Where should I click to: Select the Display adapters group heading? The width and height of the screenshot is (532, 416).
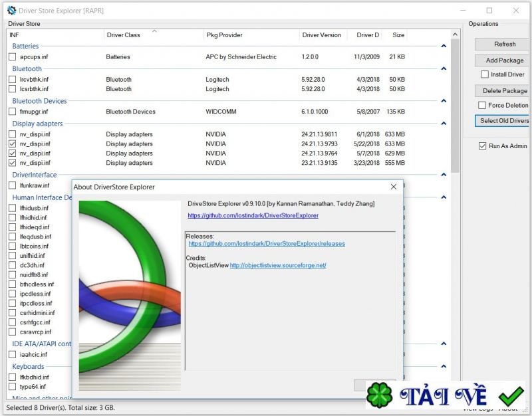(38, 124)
